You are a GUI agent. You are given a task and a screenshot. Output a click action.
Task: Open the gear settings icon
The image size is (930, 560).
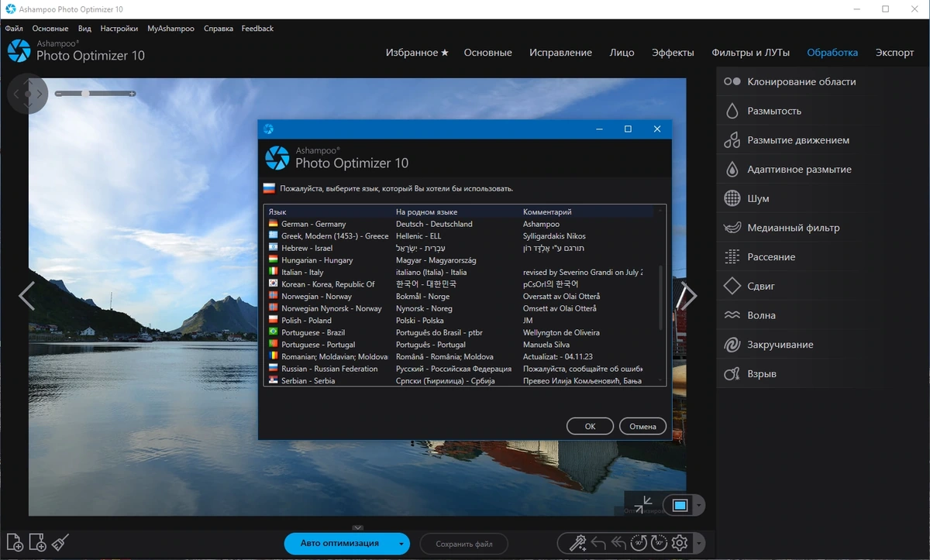[680, 543]
